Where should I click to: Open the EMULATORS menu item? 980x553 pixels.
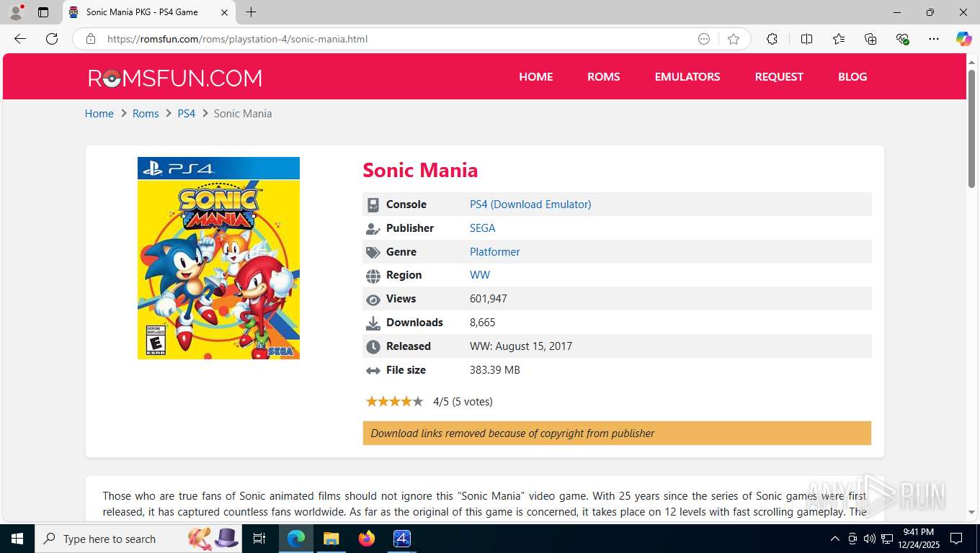[687, 76]
